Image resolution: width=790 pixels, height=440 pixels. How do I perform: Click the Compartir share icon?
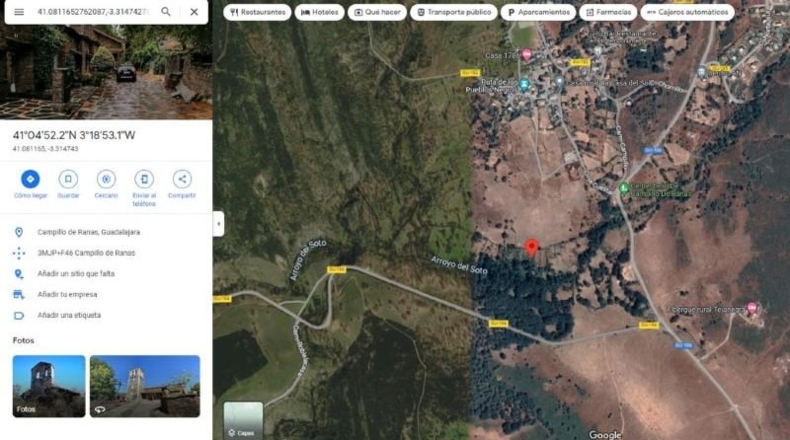tap(182, 179)
